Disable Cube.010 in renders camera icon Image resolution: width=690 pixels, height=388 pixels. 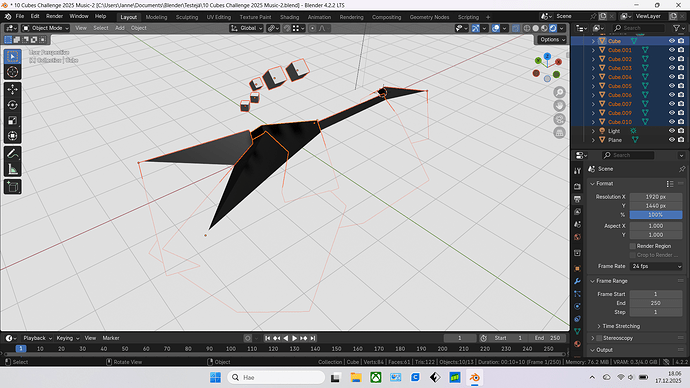681,121
